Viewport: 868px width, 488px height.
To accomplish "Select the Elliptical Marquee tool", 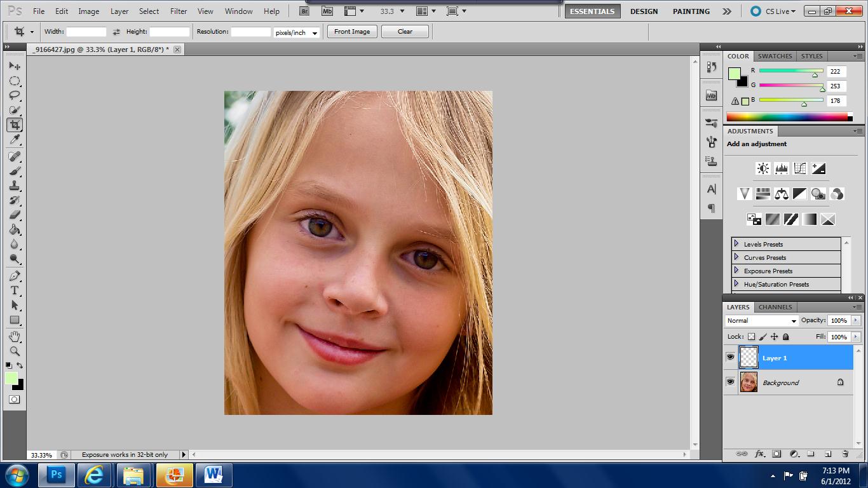I will [15, 81].
